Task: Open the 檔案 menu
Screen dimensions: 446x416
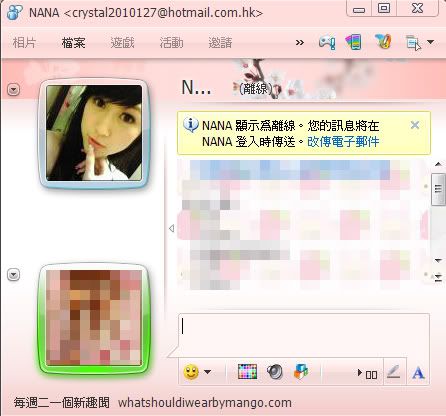Action: click(x=73, y=43)
